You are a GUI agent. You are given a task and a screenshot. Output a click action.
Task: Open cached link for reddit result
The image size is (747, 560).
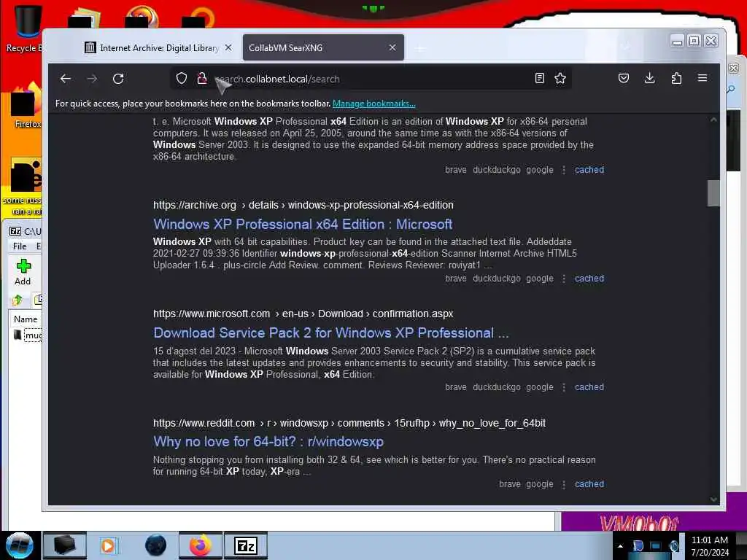(589, 484)
